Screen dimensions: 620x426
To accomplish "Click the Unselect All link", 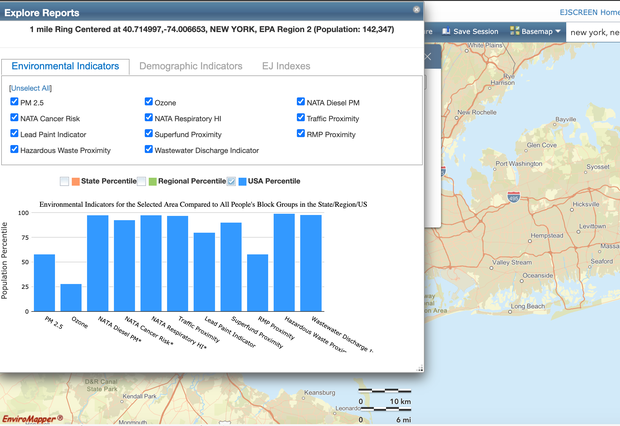I will point(30,89).
